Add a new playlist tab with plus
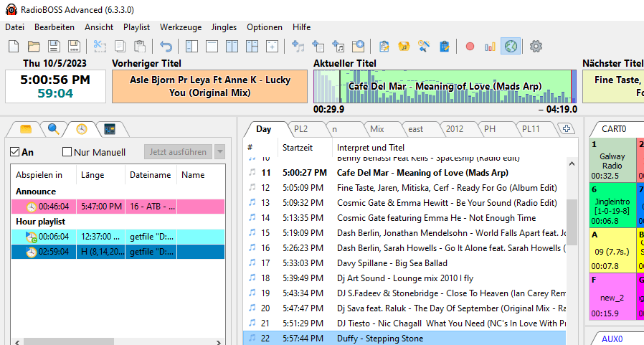 coord(567,128)
